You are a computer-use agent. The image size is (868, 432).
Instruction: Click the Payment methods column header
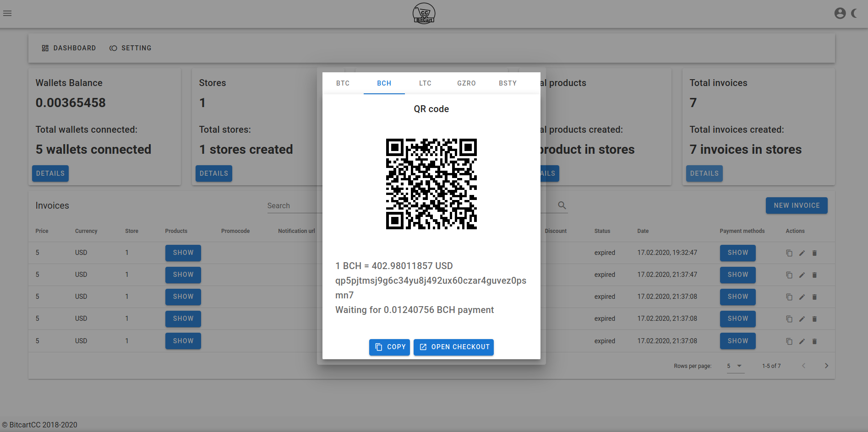(x=742, y=231)
